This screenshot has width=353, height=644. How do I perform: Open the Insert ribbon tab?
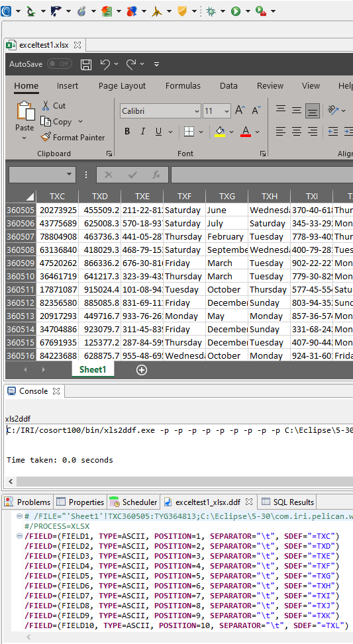coord(68,86)
